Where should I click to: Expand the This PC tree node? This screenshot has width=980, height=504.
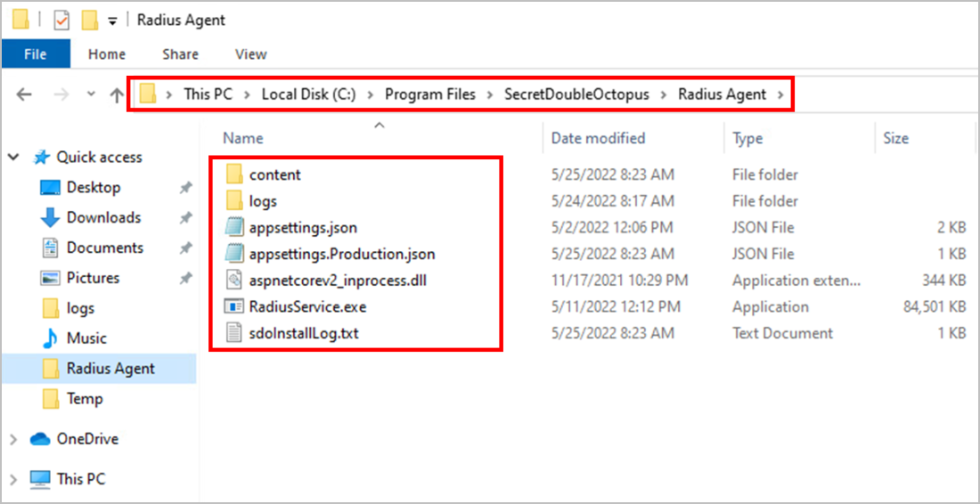[x=13, y=480]
